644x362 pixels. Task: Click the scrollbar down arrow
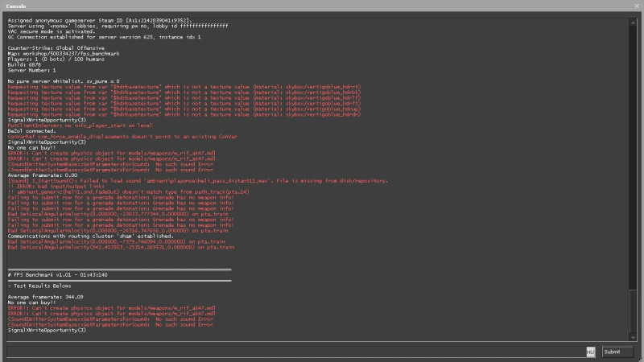(633, 337)
